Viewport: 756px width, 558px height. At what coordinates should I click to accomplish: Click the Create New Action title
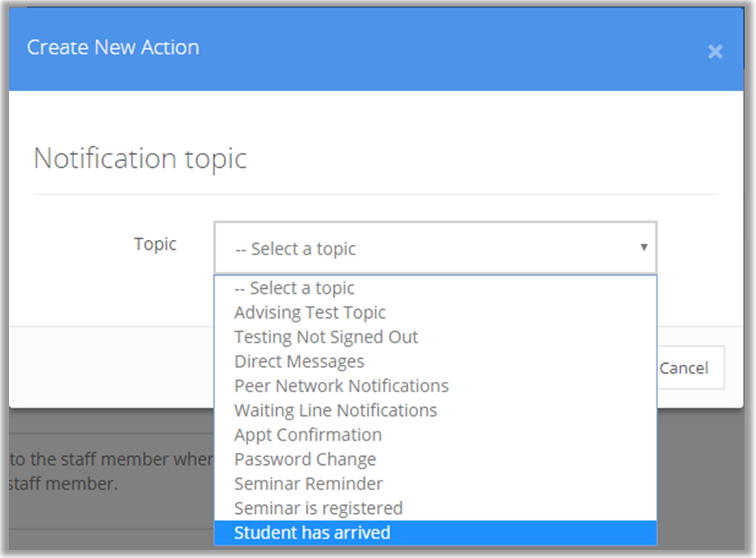113,47
